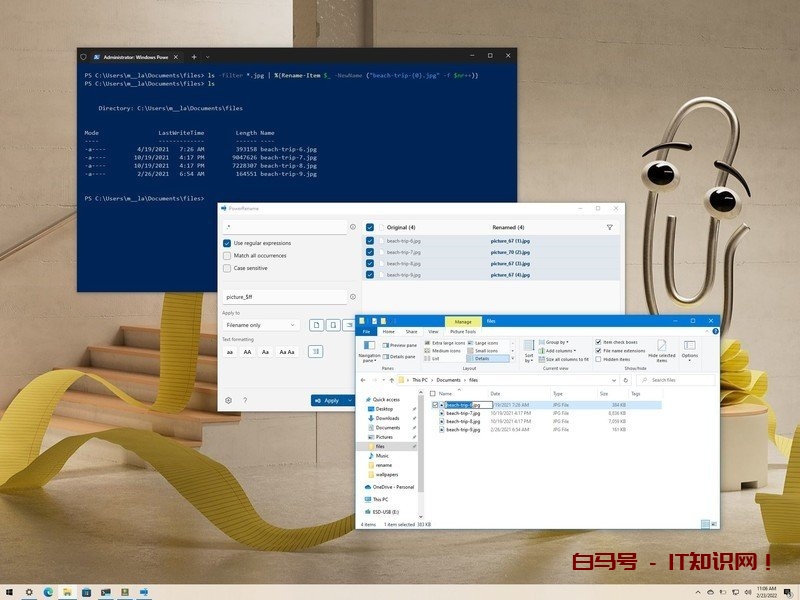Select uppercase 'AA' text formatting
The height and width of the screenshot is (600, 800).
point(247,352)
